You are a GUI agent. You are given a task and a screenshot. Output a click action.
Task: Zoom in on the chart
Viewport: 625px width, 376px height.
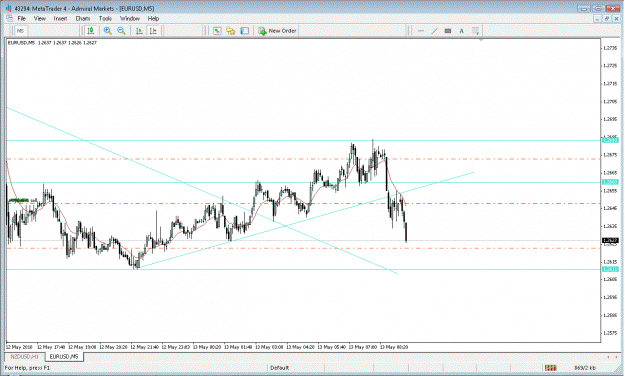pos(107,31)
